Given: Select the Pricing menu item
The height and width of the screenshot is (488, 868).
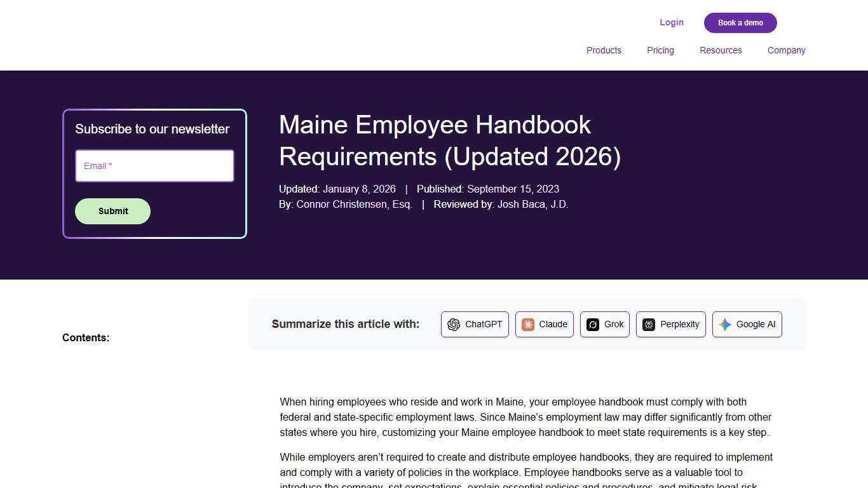Looking at the screenshot, I should (x=660, y=50).
